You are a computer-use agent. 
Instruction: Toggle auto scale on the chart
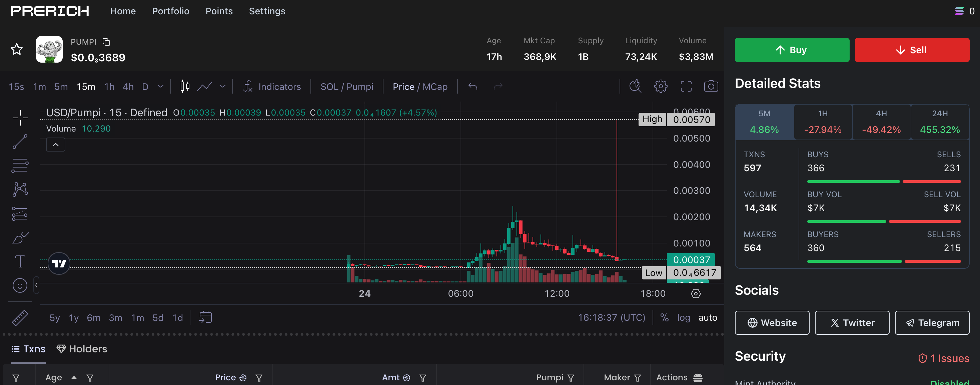(x=708, y=317)
